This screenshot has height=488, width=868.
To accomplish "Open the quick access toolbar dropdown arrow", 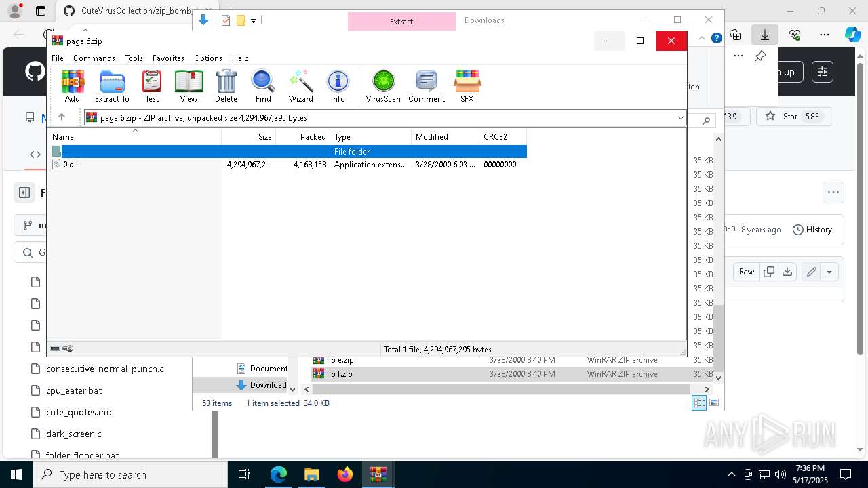I will (x=253, y=21).
